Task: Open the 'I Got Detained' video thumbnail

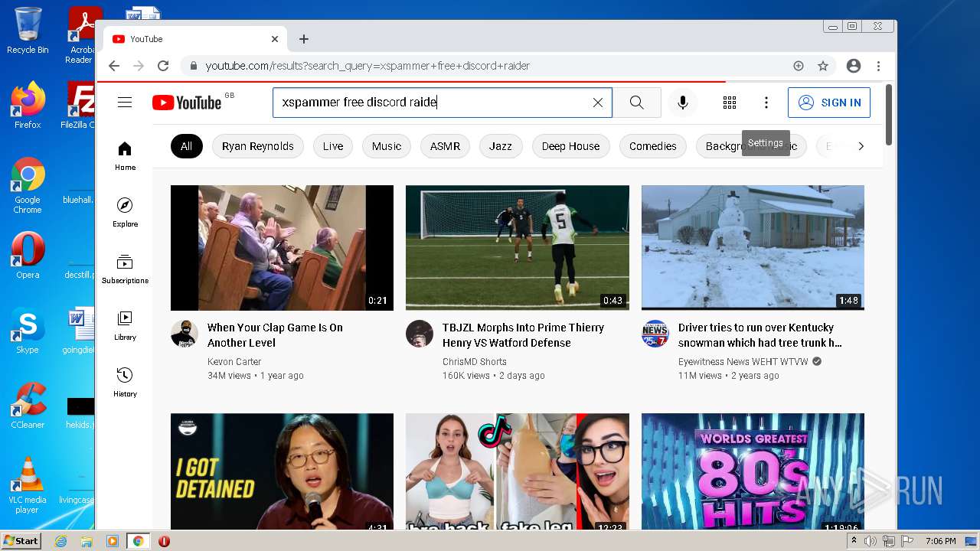Action: point(282,471)
